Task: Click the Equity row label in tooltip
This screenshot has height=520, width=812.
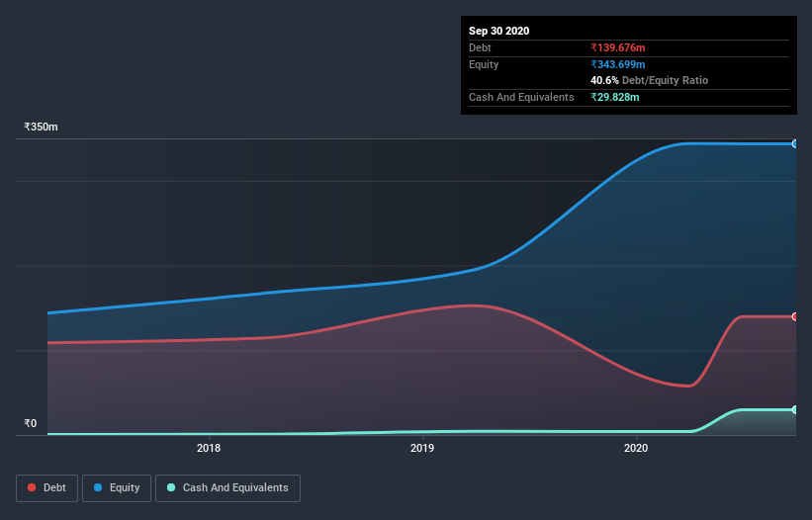Action: click(x=484, y=64)
